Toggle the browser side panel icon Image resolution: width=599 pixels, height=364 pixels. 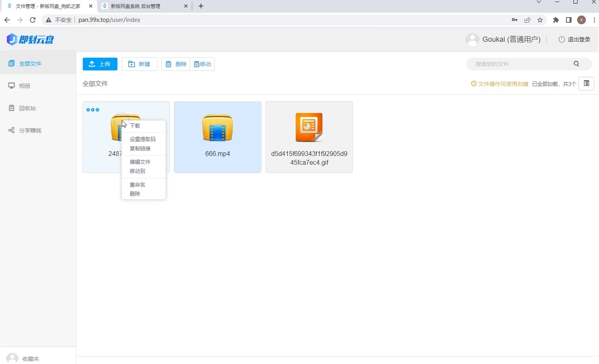click(x=569, y=20)
